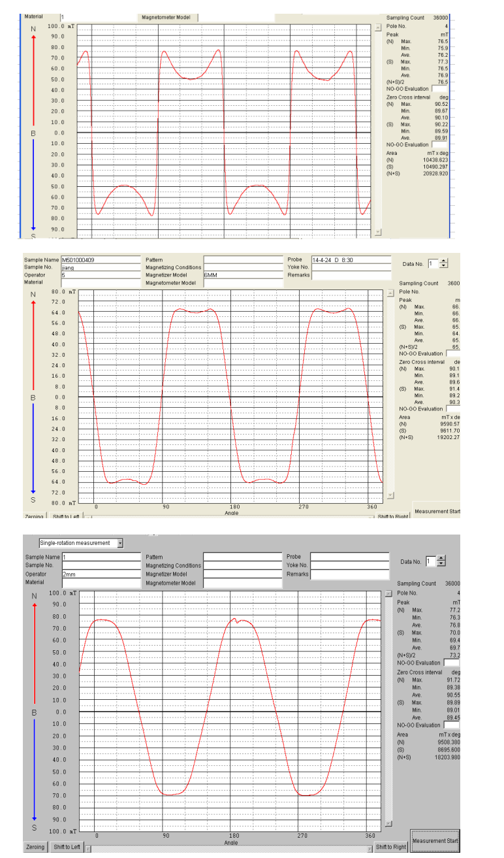This screenshot has width=504, height=858.
Task: Click Measurement Start in bottom screenshot
Action: 435,841
